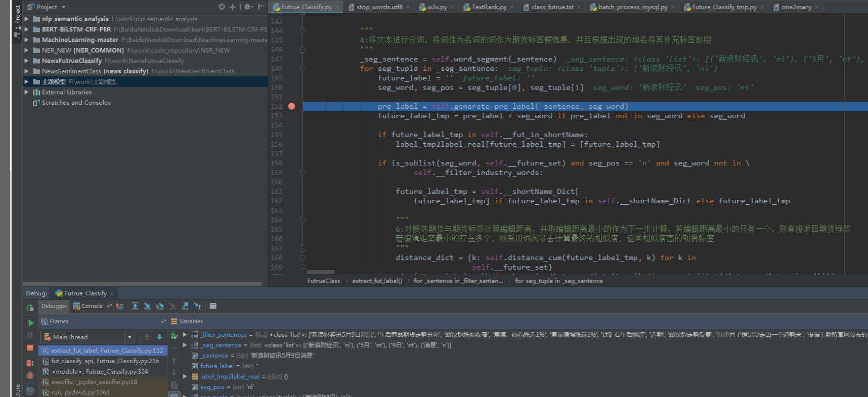Expand BERT-BiLSTM-CRF-PER folder
Screen dimensions: 868x397
tap(26, 29)
